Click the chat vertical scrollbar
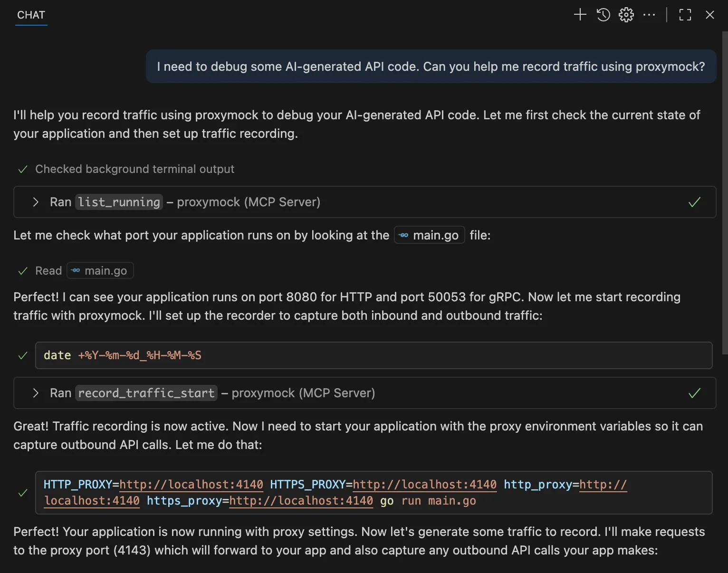This screenshot has width=728, height=573. click(x=725, y=190)
